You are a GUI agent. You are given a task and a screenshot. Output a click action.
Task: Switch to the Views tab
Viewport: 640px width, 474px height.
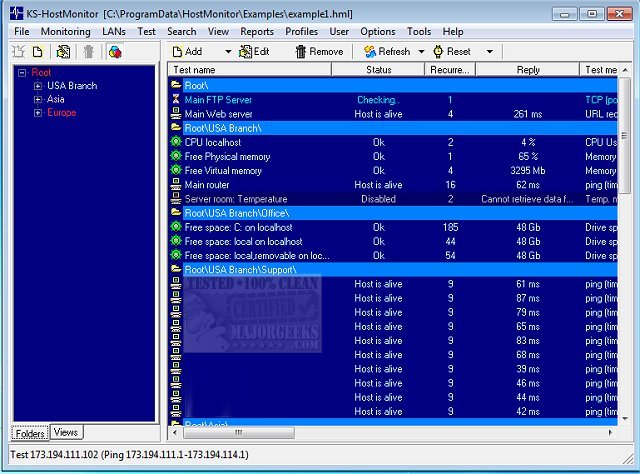[67, 432]
